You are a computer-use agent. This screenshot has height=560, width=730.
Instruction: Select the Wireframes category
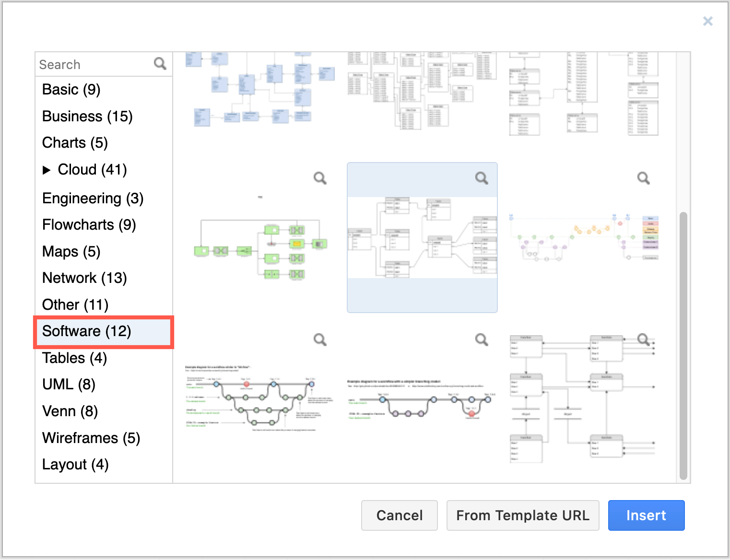91,438
